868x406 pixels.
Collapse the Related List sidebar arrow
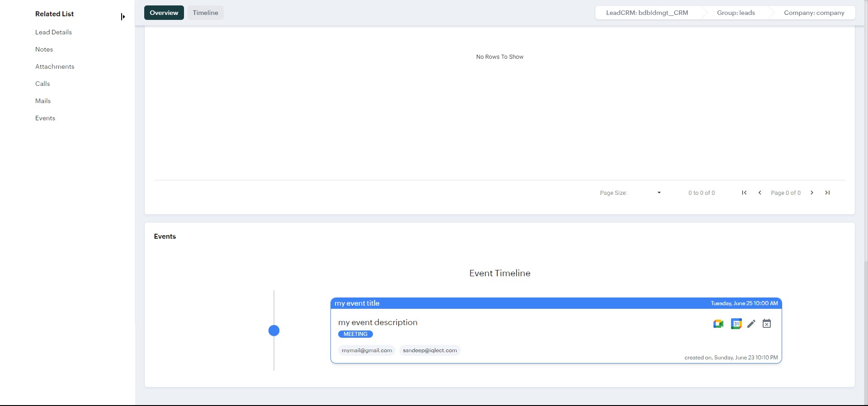pyautogui.click(x=123, y=17)
